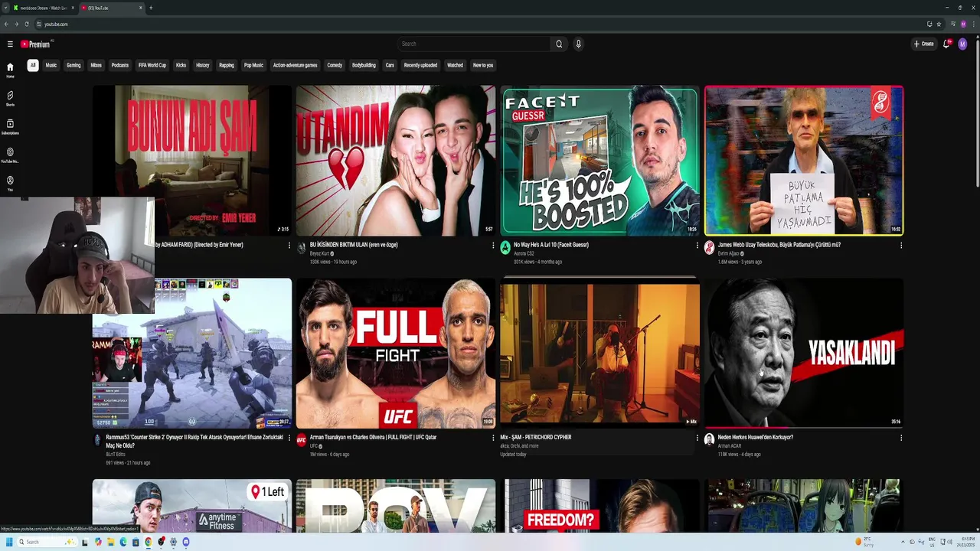The height and width of the screenshot is (551, 980).
Task: Go to YouTube Premium logo home
Action: click(x=35, y=44)
